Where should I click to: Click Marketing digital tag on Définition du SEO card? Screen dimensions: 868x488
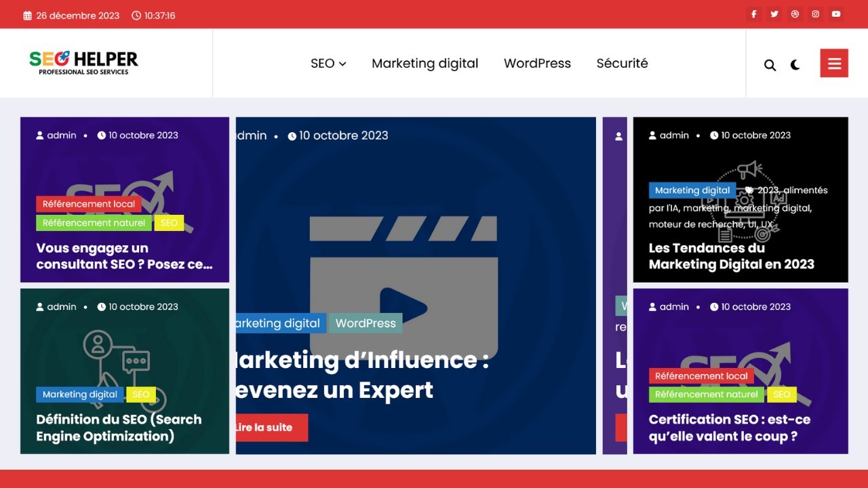pos(80,394)
